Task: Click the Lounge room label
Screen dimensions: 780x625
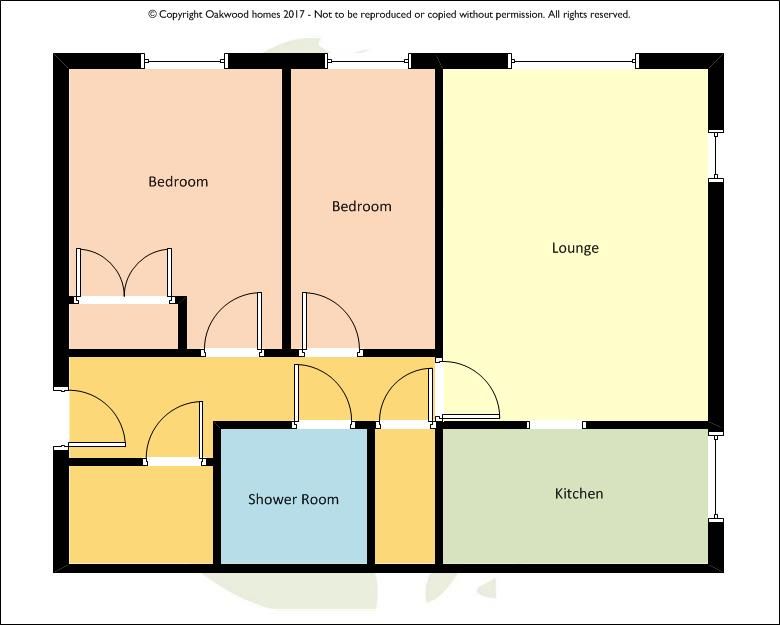Action: (575, 248)
